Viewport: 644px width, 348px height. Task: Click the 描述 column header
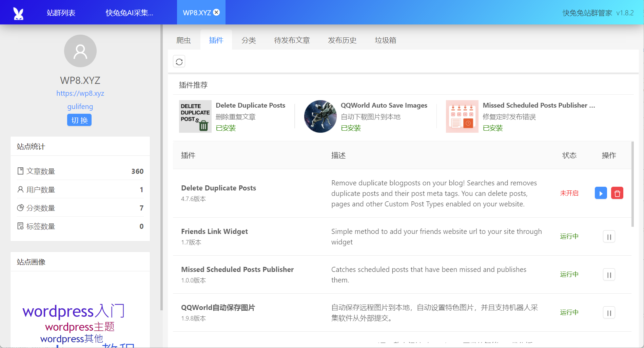click(338, 155)
